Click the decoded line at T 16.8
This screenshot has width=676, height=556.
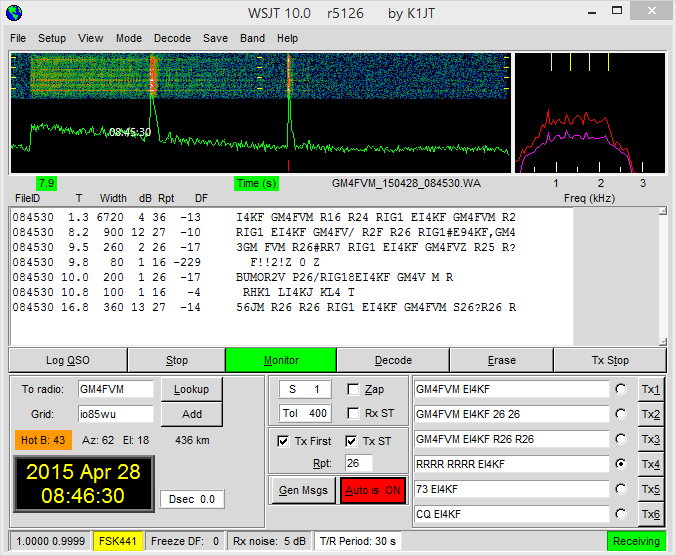(264, 307)
